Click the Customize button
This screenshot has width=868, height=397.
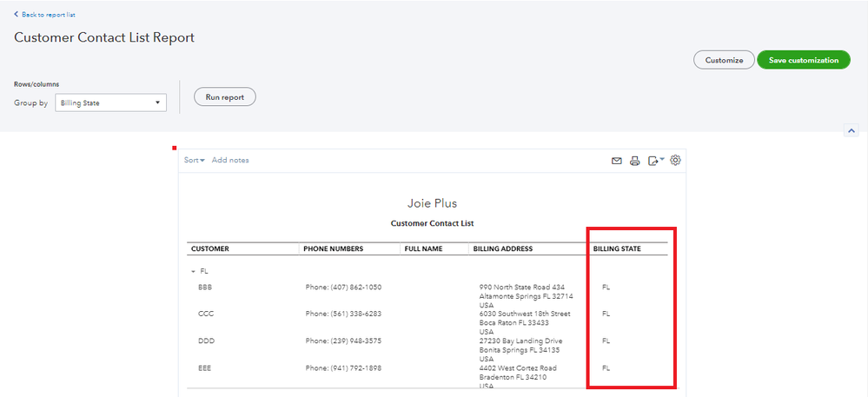(724, 60)
